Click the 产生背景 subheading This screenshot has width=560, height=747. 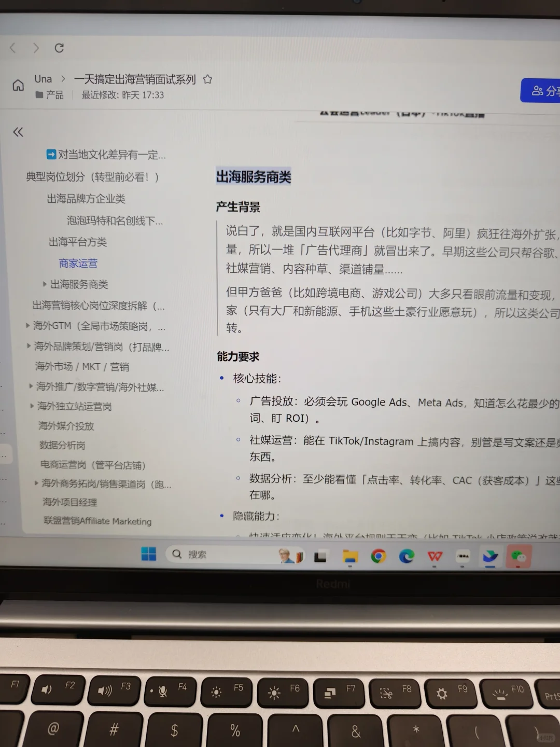tap(239, 207)
